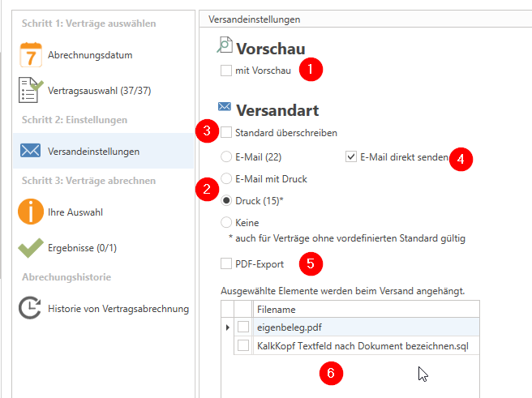Screen dimensions: 532x398
Task: Enable the PDF-Export checkbox
Action: click(x=225, y=263)
